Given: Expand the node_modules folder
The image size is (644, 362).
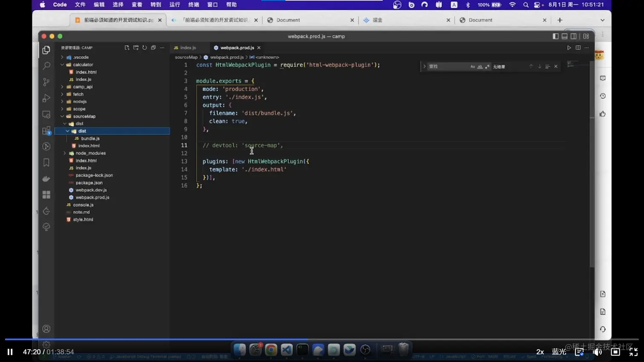Looking at the screenshot, I should click(x=90, y=153).
